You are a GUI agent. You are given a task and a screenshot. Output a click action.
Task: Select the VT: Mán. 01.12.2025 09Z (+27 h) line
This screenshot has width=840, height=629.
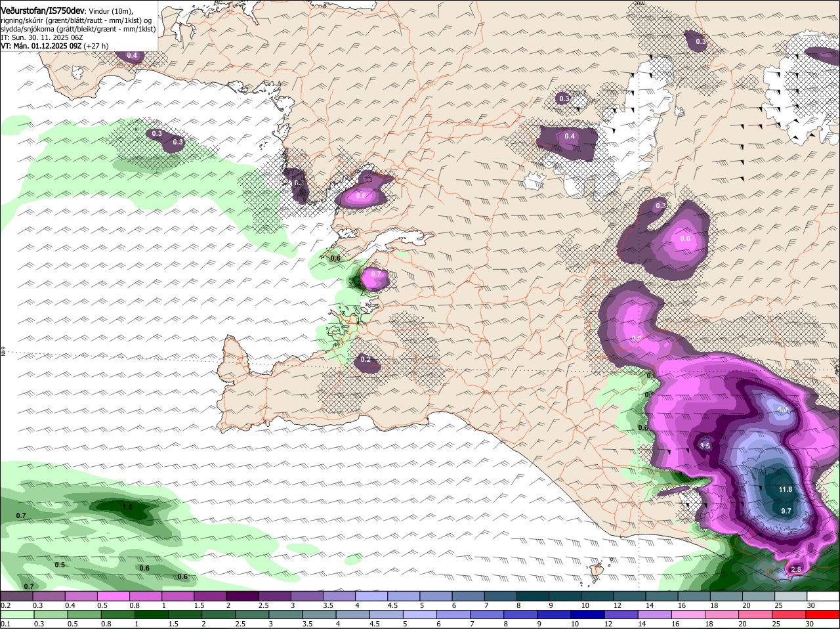coord(55,46)
